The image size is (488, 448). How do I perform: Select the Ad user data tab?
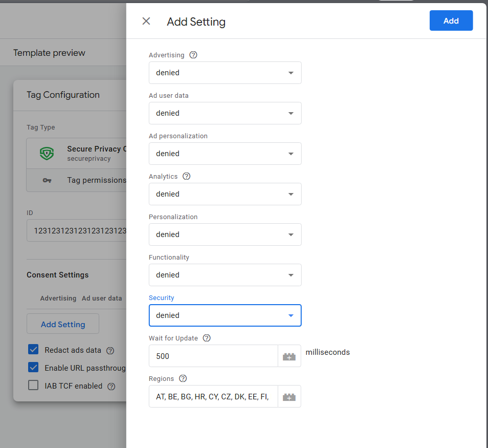(101, 298)
